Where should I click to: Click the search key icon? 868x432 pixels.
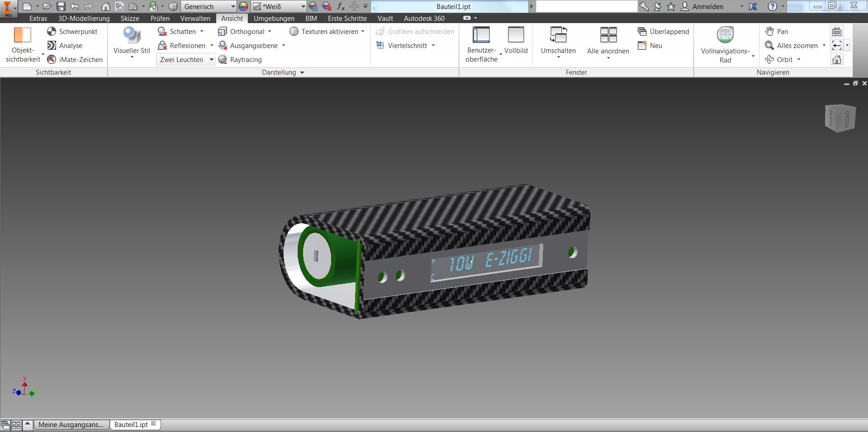(x=644, y=6)
